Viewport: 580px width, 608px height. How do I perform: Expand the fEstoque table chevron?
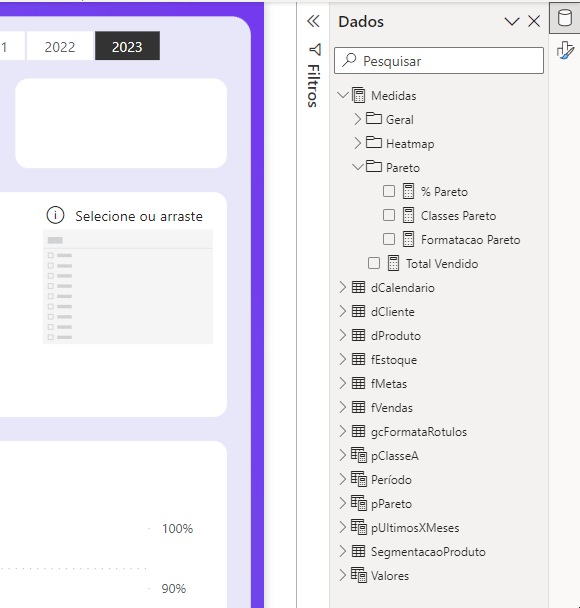(343, 359)
